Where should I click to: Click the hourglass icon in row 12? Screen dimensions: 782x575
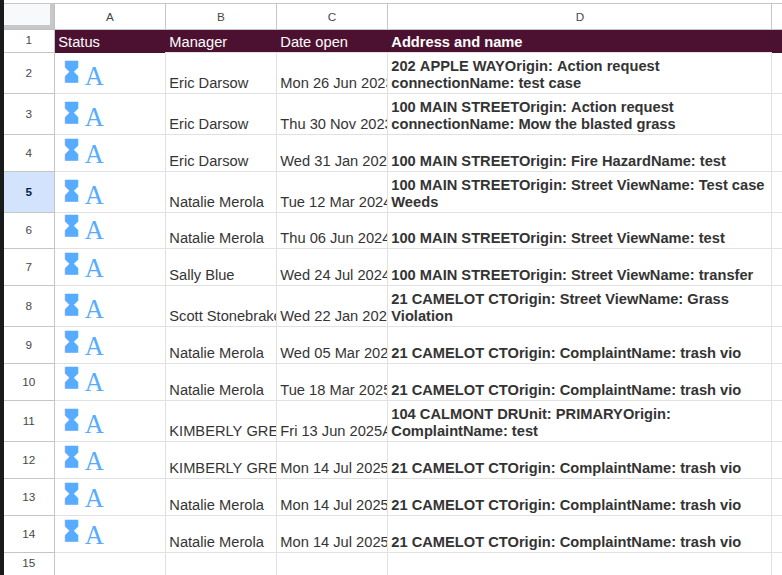pyautogui.click(x=71, y=457)
